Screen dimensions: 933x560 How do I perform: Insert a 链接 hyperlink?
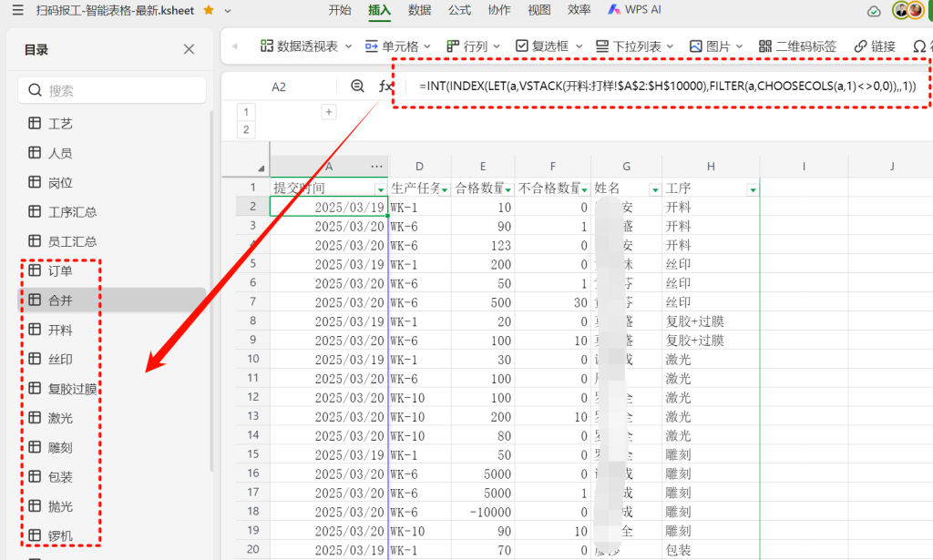874,46
